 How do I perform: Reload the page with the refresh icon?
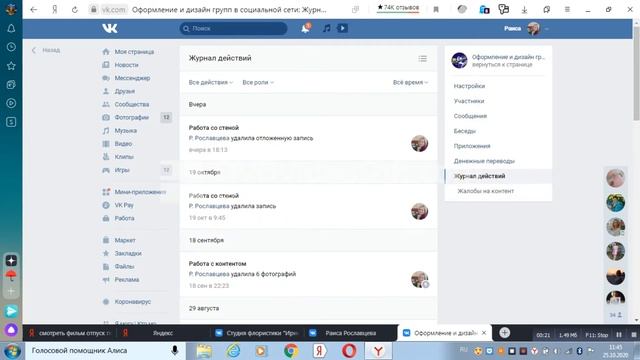tap(75, 9)
